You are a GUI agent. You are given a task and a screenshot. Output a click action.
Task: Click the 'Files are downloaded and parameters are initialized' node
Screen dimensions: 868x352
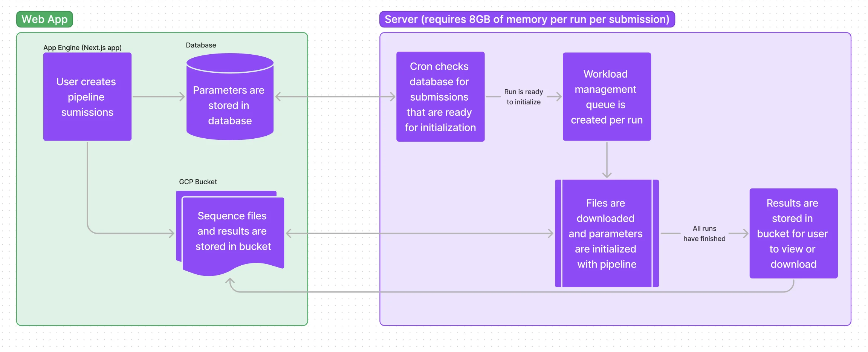coord(607,234)
